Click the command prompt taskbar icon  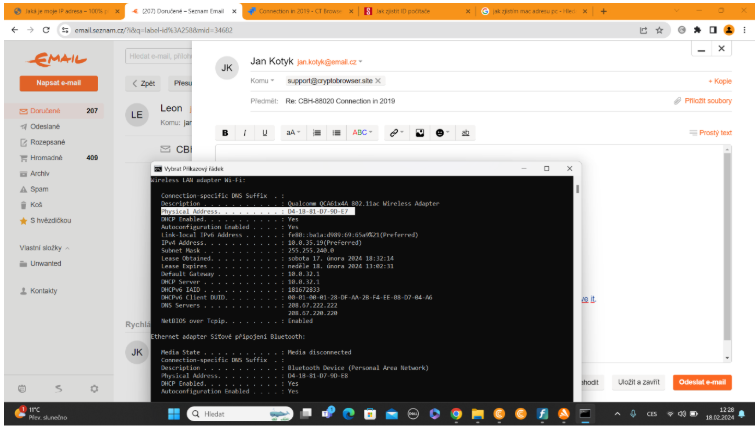(585, 414)
